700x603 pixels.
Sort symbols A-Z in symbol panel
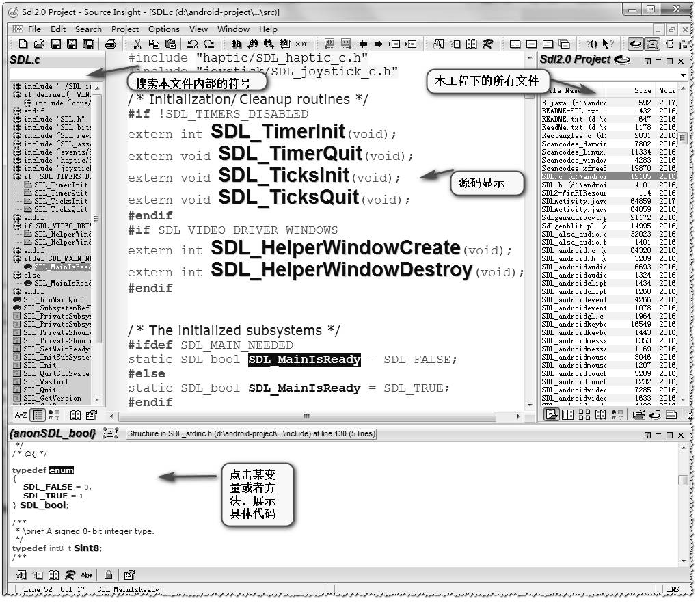21,415
